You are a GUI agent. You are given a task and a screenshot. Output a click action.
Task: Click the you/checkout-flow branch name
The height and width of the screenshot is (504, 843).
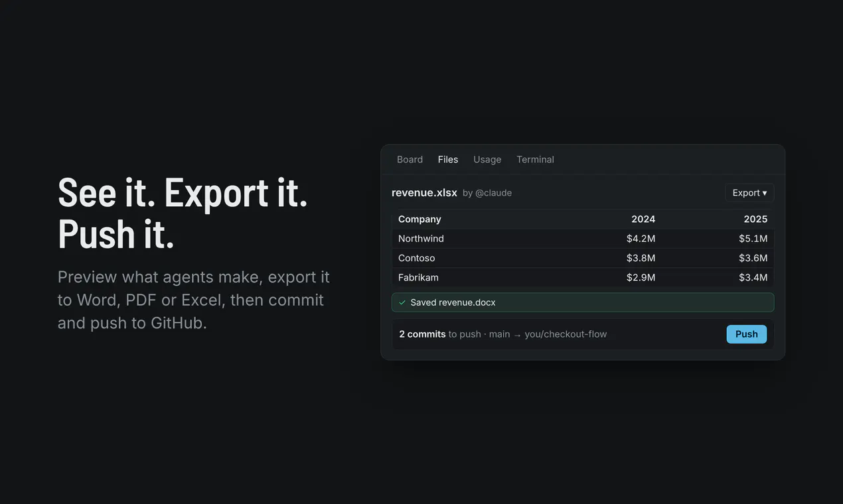[x=566, y=334]
